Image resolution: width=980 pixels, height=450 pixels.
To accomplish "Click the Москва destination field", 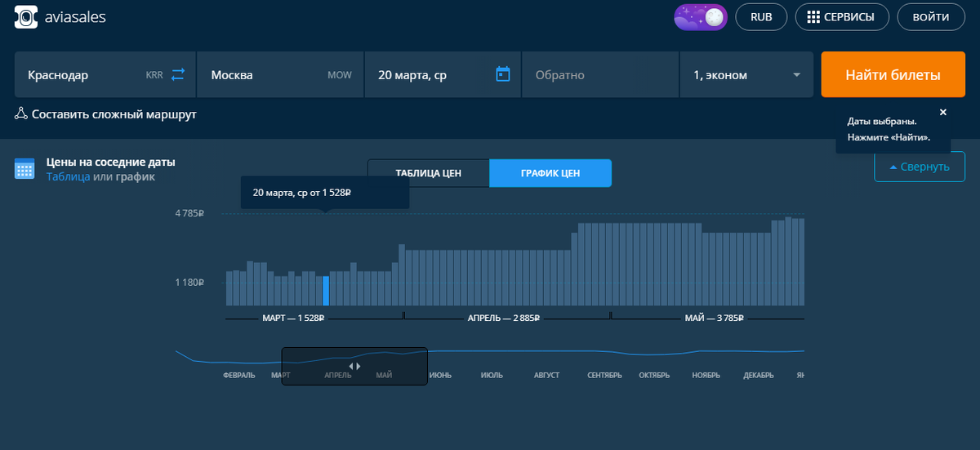I will pyautogui.click(x=281, y=75).
